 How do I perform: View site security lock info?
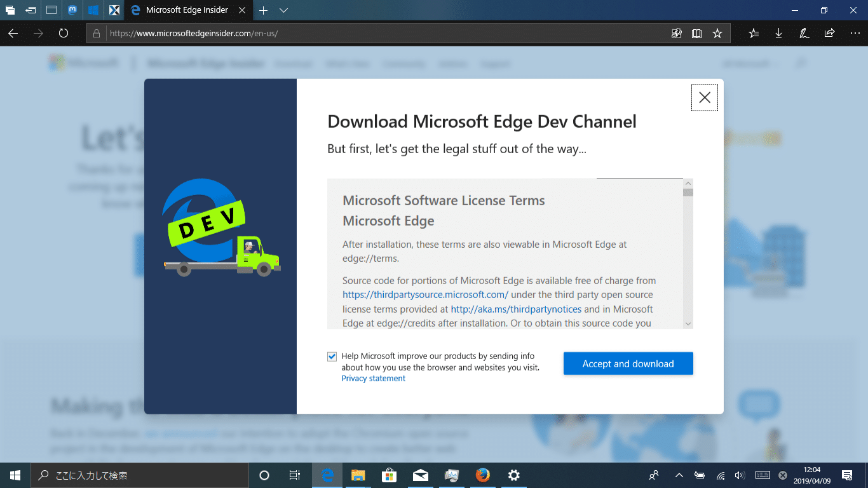tap(97, 34)
